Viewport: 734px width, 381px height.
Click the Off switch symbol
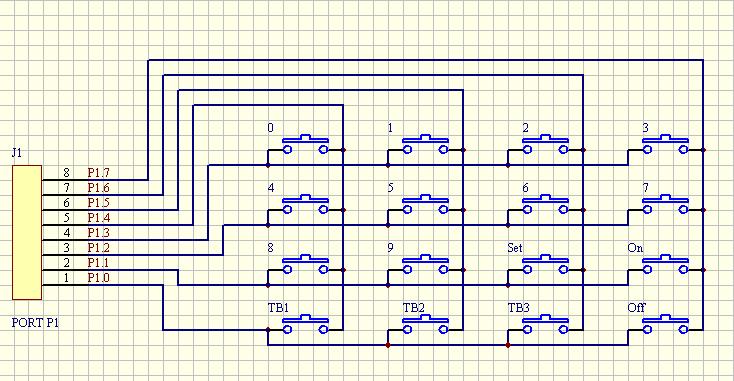(665, 324)
